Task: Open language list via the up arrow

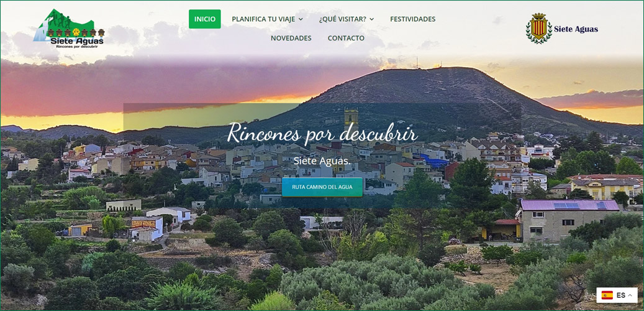Action: pos(630,295)
